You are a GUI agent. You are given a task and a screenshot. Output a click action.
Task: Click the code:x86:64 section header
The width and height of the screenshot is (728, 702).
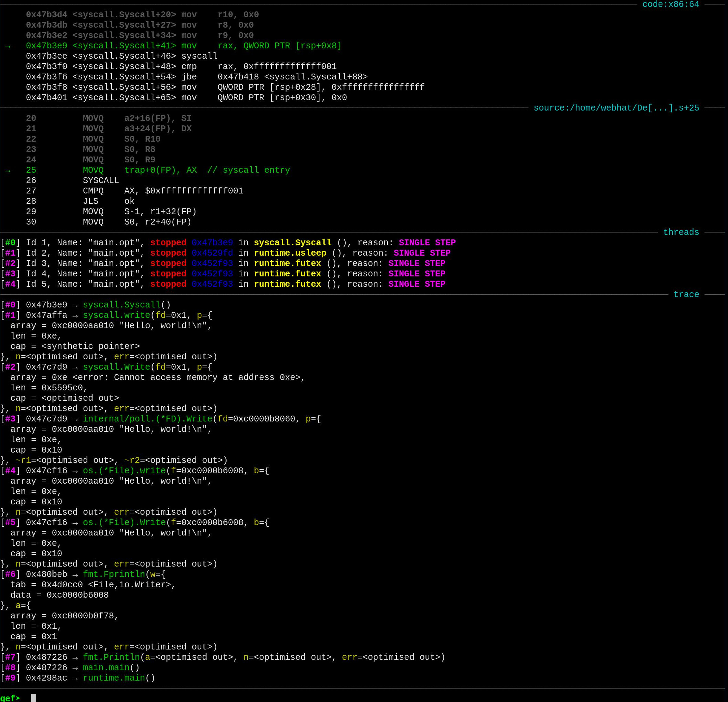[x=670, y=4]
